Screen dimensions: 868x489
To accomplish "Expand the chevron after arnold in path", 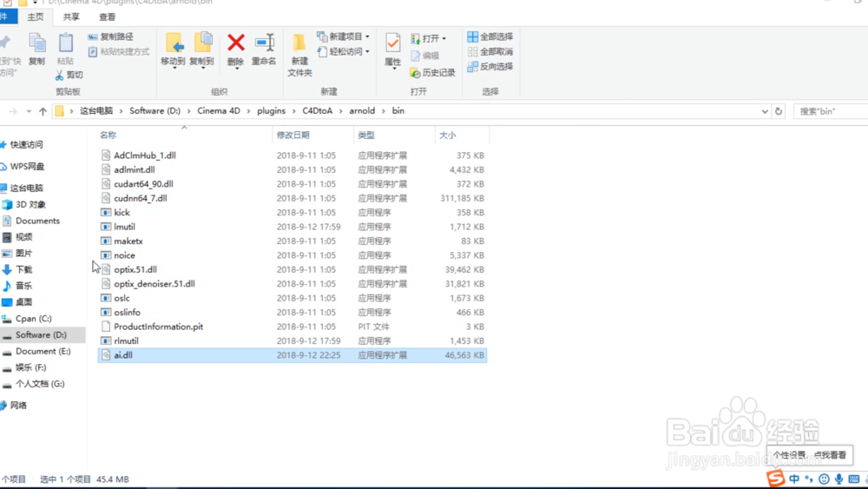I will coord(384,111).
